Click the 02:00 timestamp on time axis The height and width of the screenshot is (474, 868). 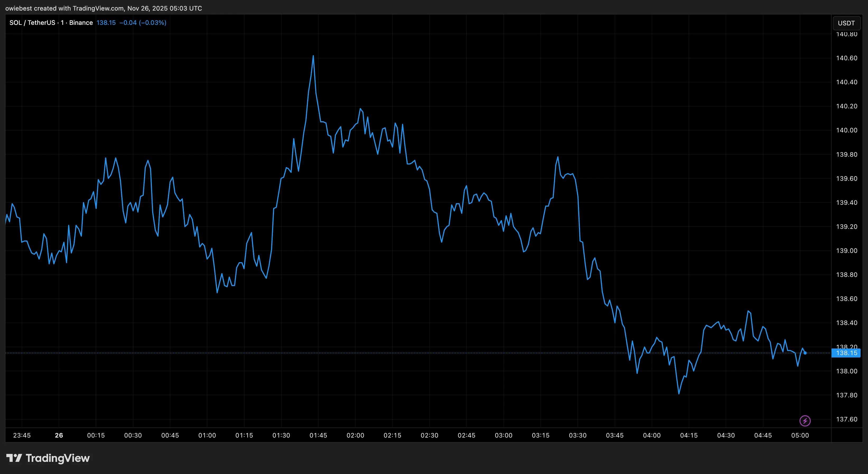point(356,435)
